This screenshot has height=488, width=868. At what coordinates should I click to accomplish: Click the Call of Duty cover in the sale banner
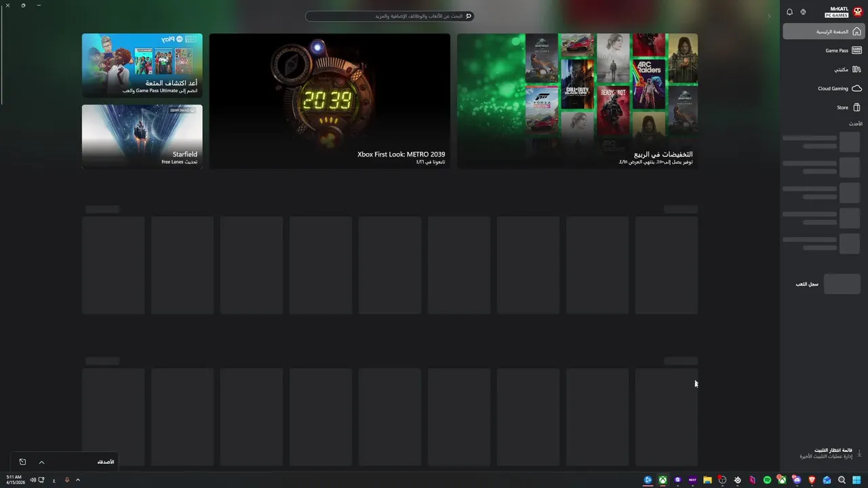point(578,84)
